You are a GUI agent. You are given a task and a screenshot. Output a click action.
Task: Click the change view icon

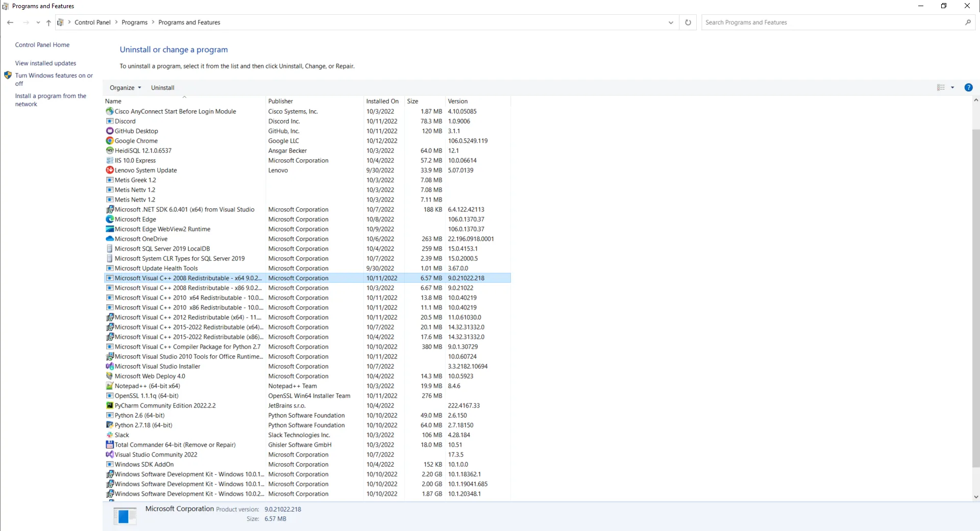pyautogui.click(x=941, y=88)
